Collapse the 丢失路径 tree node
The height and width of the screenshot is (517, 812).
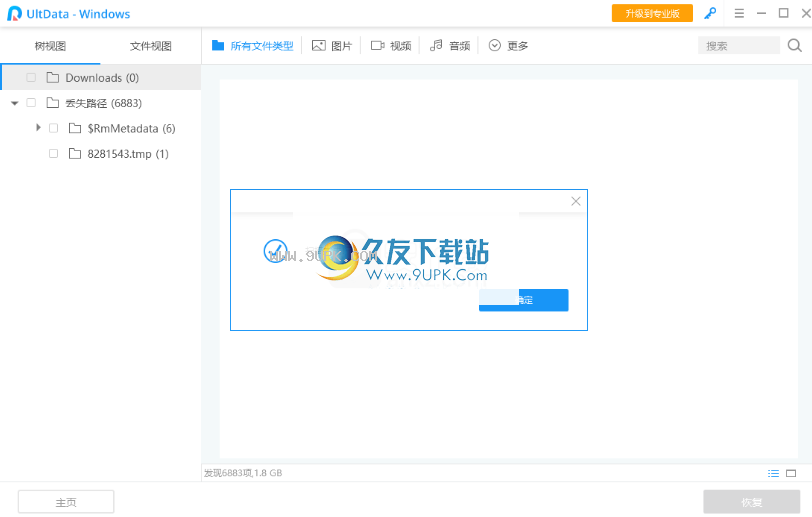pyautogui.click(x=14, y=103)
